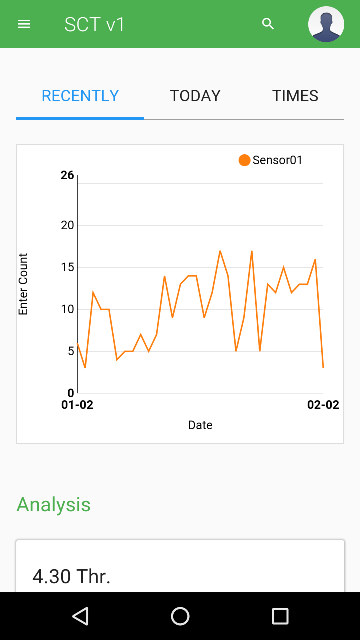Click the Date axis title
The height and width of the screenshot is (640, 360).
(x=200, y=425)
